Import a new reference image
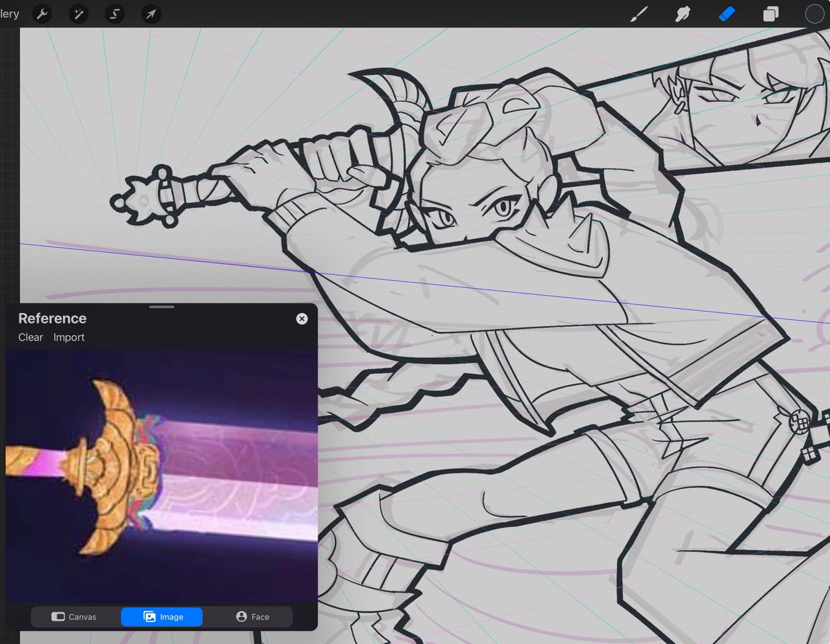830x644 pixels. point(69,337)
